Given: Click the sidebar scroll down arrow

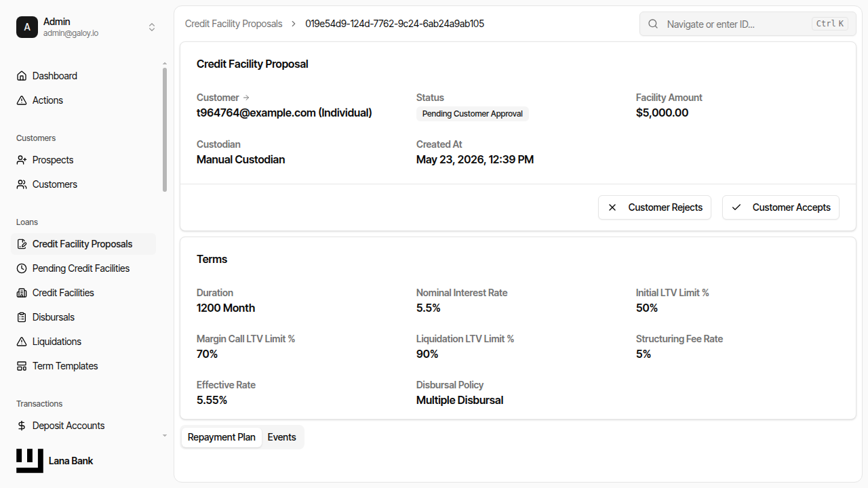Looking at the screenshot, I should (165, 435).
